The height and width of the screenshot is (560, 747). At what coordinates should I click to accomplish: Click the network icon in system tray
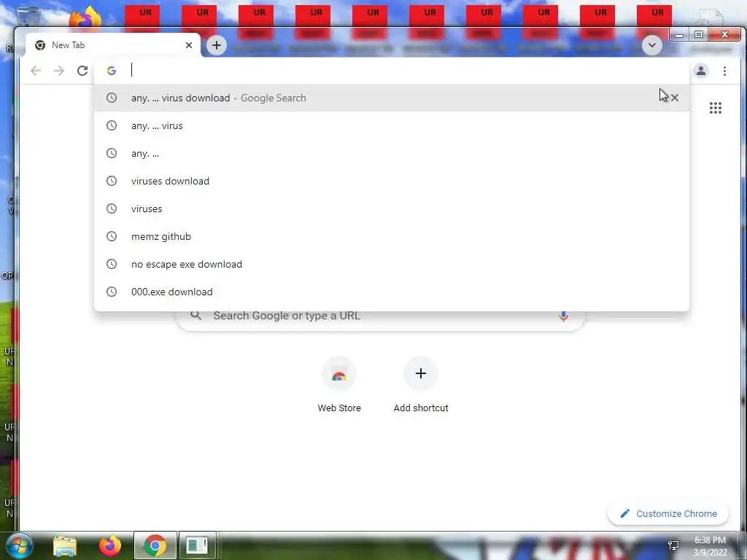[x=673, y=545]
